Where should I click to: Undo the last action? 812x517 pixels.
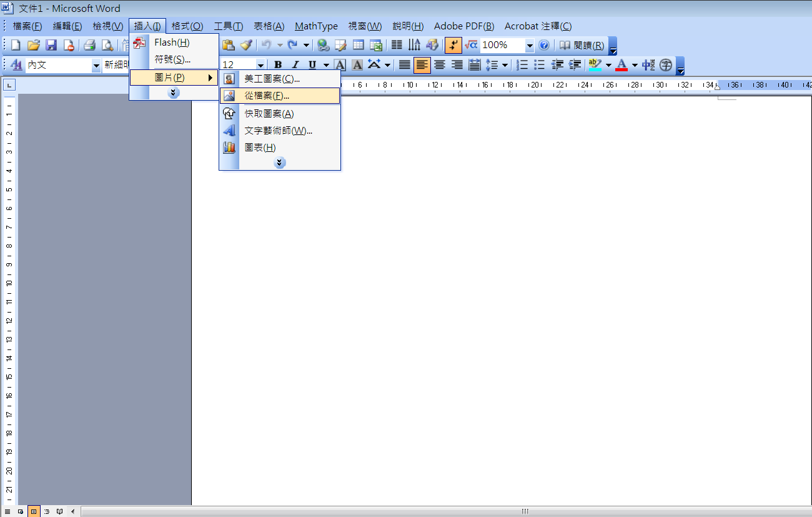tap(267, 45)
